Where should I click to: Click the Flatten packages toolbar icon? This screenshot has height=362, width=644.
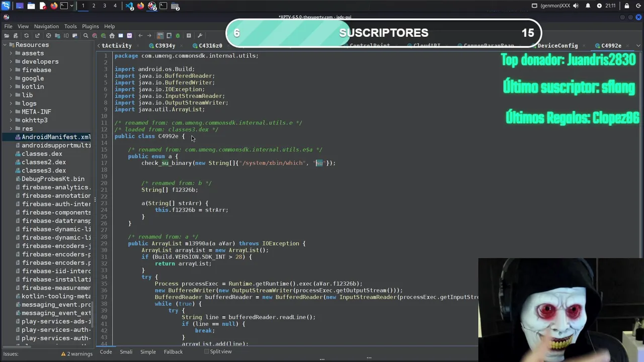tap(57, 35)
